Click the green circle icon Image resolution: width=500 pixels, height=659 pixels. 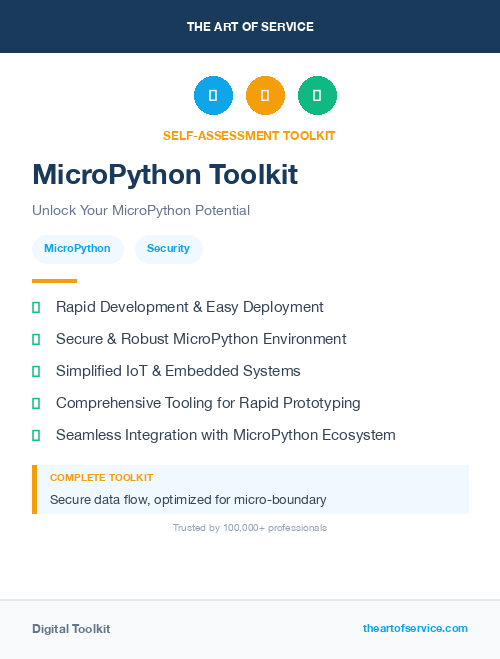point(317,95)
